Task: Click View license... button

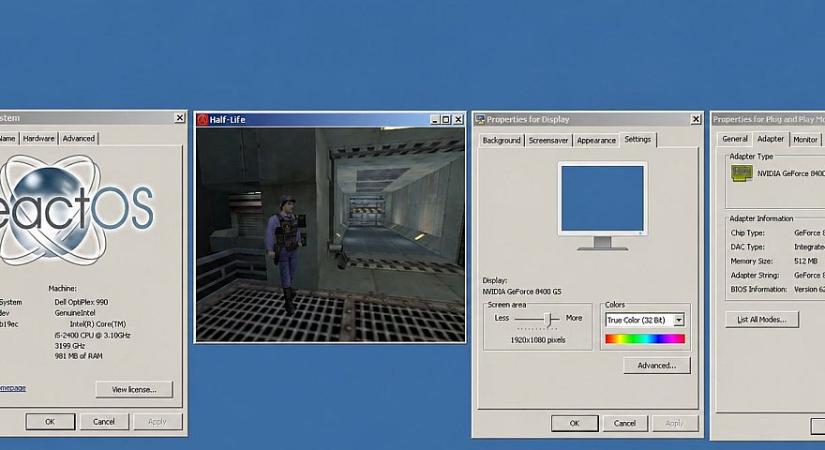Action: coord(134,389)
